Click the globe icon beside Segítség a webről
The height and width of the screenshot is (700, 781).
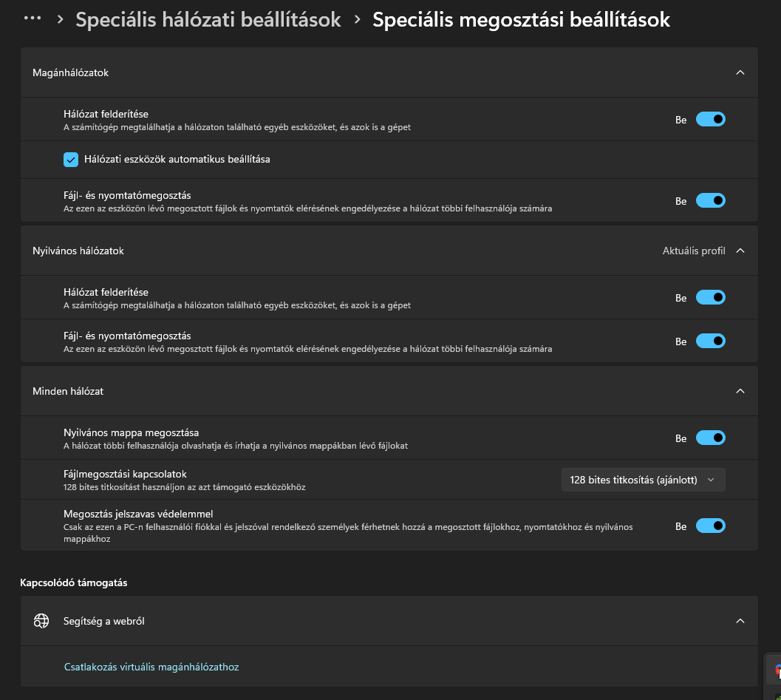click(x=41, y=621)
